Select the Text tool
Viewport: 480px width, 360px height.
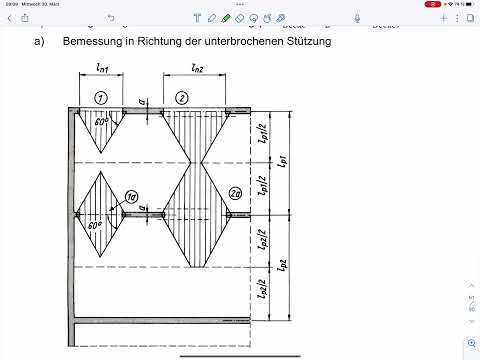coord(197,18)
